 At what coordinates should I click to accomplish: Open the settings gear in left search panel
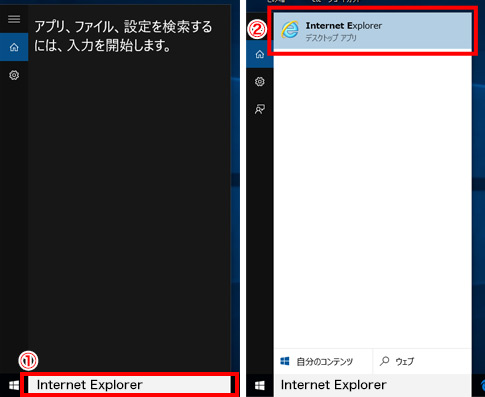coord(14,75)
